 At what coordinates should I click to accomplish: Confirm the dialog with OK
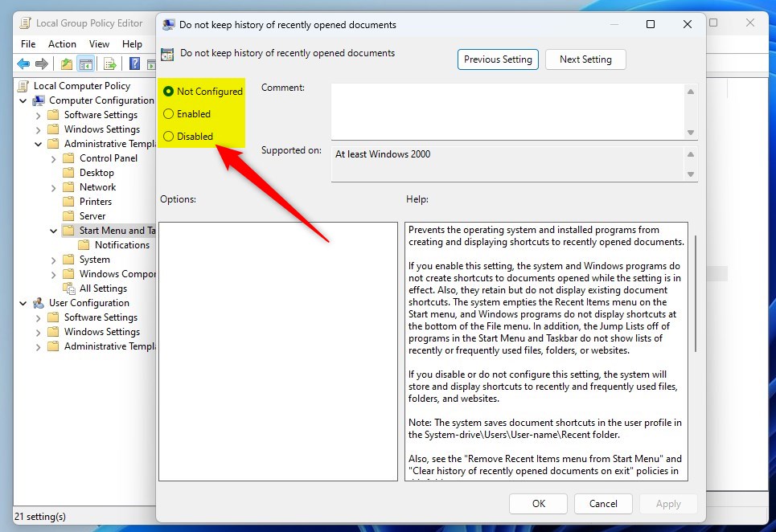[539, 503]
